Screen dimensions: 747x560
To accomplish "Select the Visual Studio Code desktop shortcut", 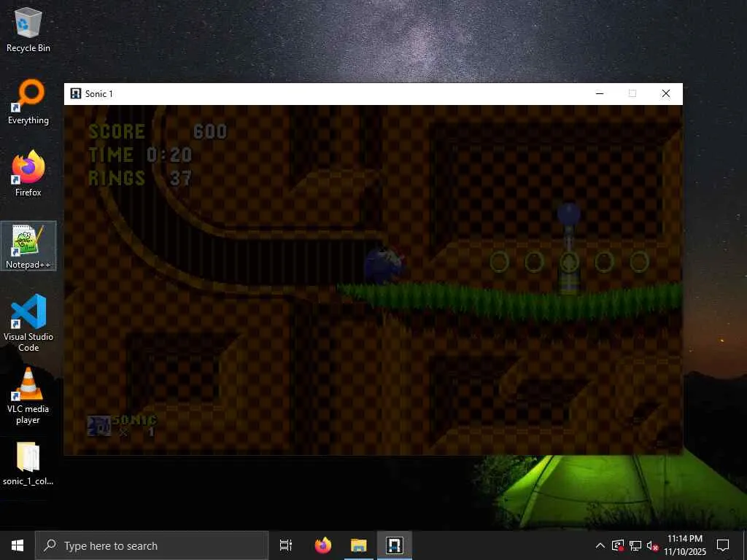I will pyautogui.click(x=28, y=323).
